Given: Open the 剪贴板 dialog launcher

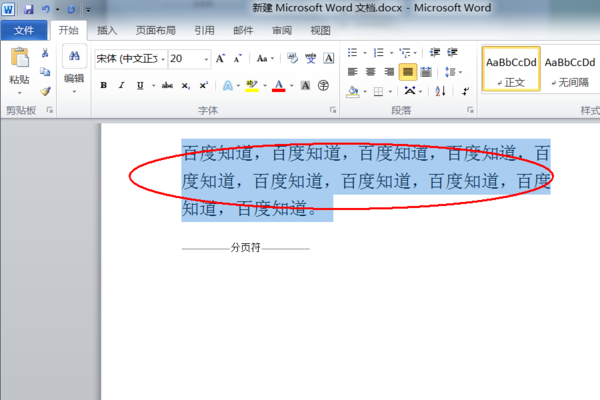Looking at the screenshot, I should [x=49, y=110].
